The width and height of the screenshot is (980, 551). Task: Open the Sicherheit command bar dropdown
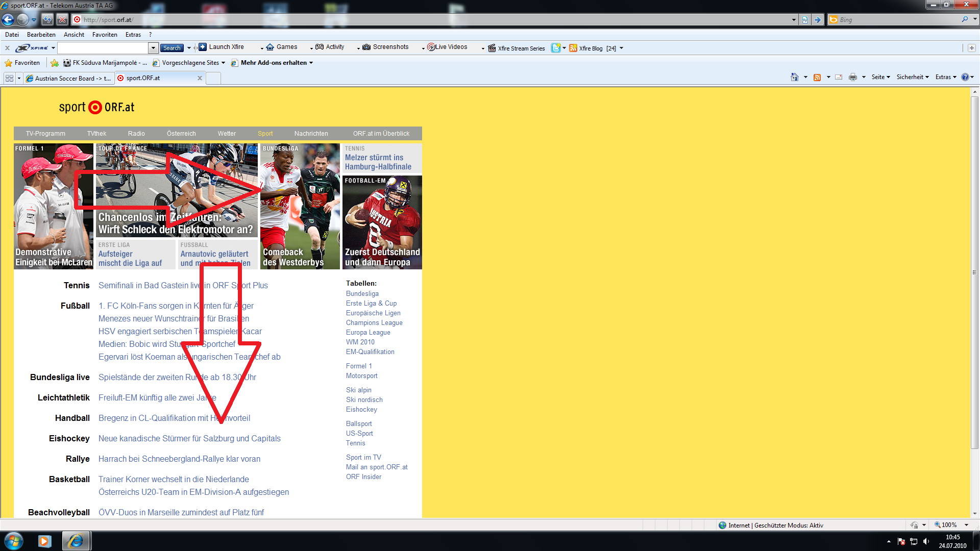(x=913, y=77)
